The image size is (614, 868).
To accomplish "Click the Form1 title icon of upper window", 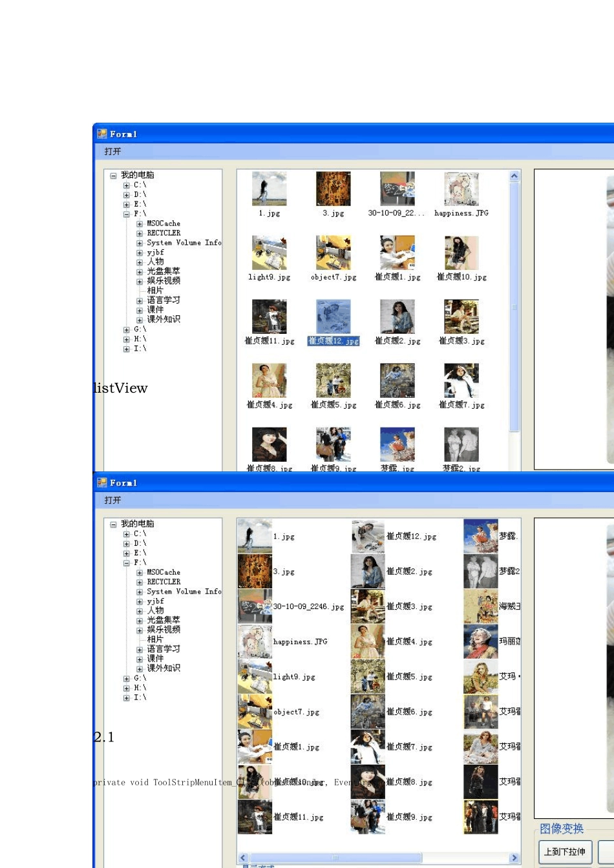I will coord(101,134).
